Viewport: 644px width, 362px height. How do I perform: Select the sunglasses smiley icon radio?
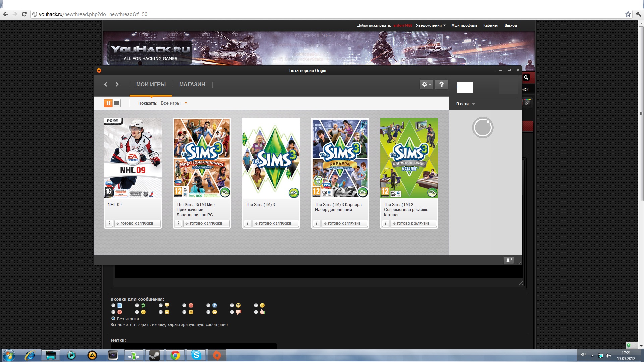232,305
